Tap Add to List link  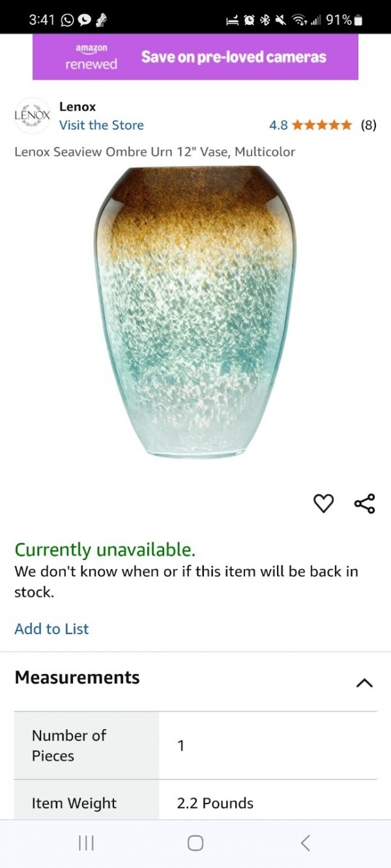coord(51,628)
